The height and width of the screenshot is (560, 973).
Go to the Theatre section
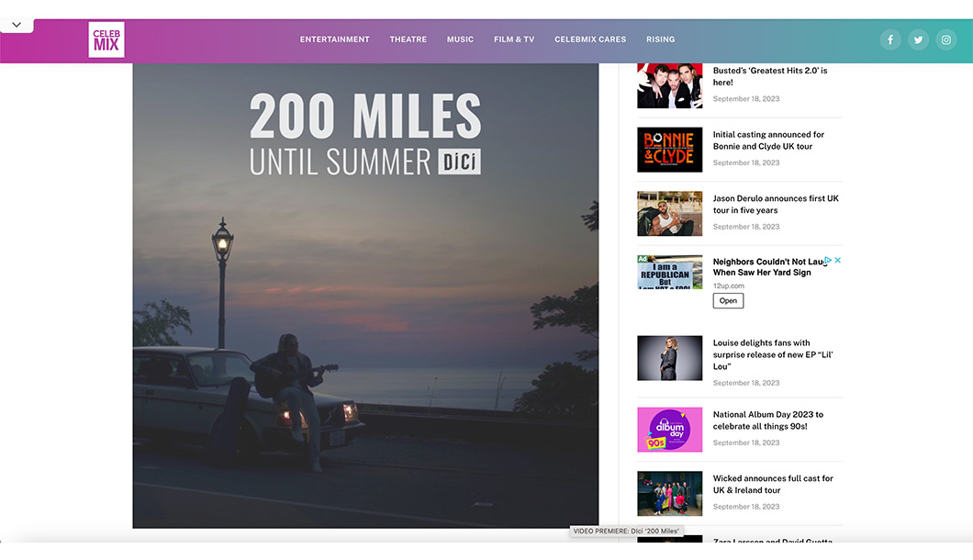pos(408,39)
